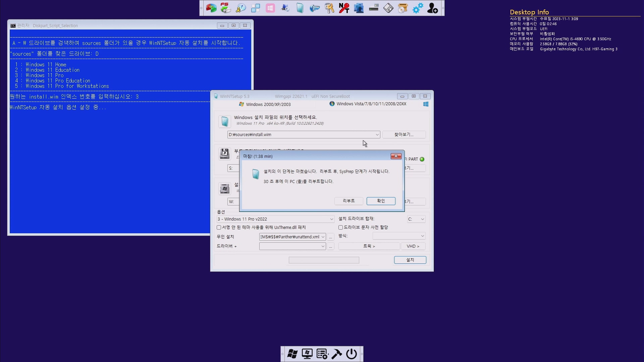Open the 방식 mode dropdown
The image size is (644, 362).
click(399, 236)
